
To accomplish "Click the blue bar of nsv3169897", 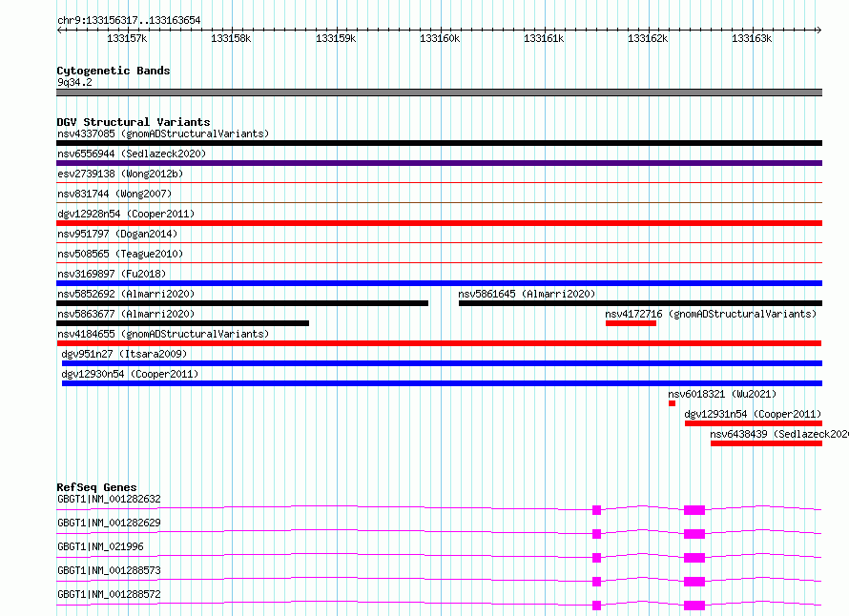I will (x=439, y=283).
